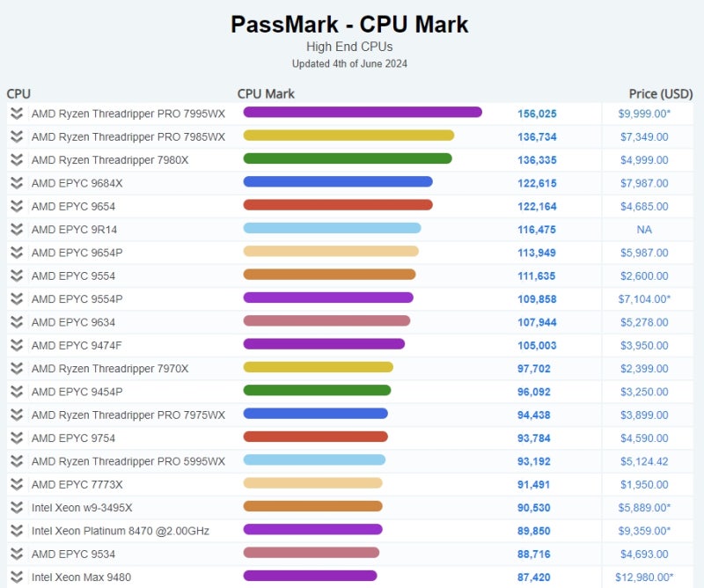Click the green bar for AMD EPYC 9454P
This screenshot has width=704, height=588.
click(317, 392)
